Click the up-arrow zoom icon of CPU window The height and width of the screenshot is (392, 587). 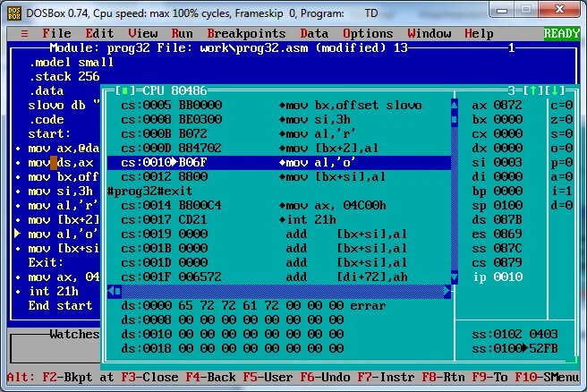pos(533,90)
